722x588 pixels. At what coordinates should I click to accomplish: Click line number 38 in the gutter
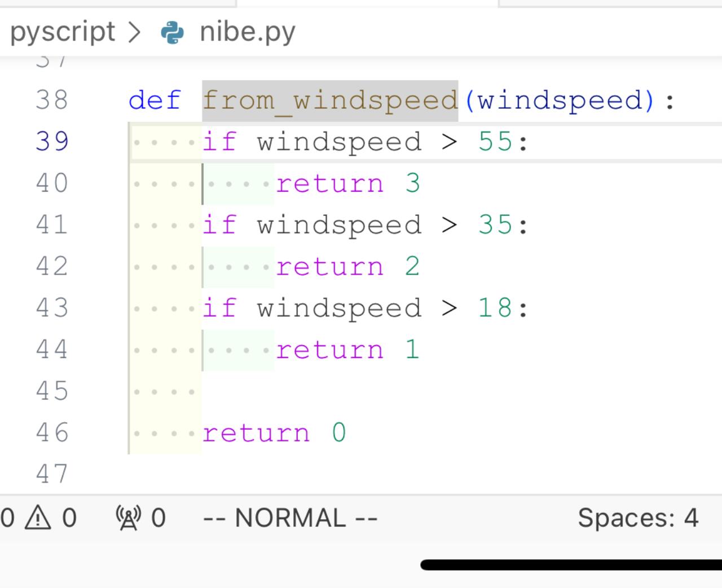tap(51, 100)
